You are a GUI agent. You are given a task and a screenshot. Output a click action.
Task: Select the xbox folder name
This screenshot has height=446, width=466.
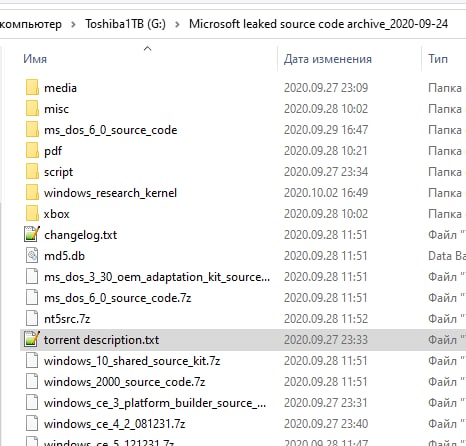[56, 214]
